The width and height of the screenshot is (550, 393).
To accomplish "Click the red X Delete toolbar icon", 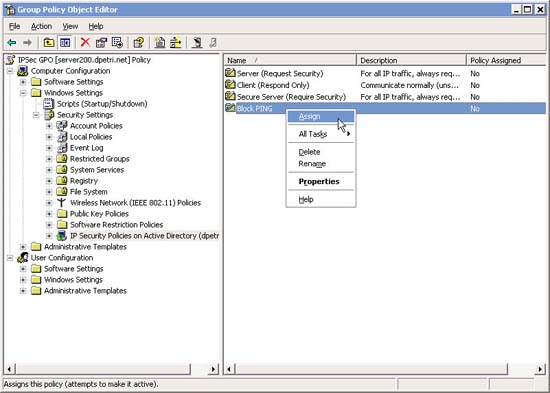I will (85, 42).
